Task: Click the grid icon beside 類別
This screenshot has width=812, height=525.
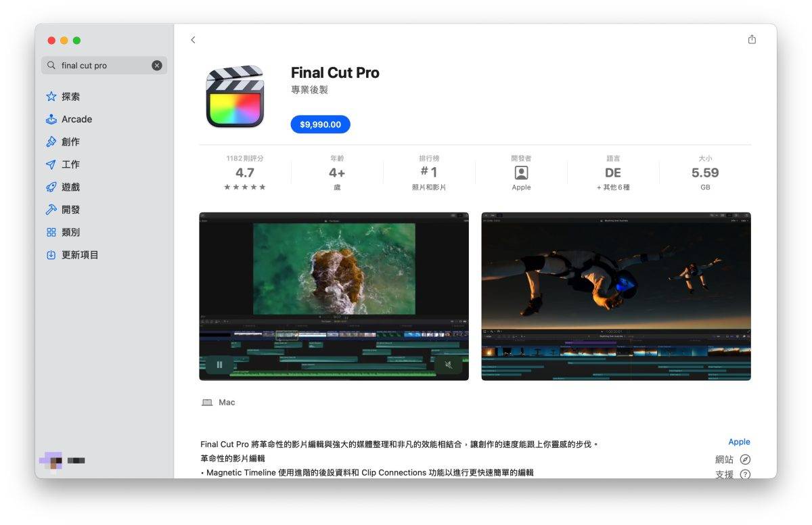Action: pyautogui.click(x=51, y=232)
